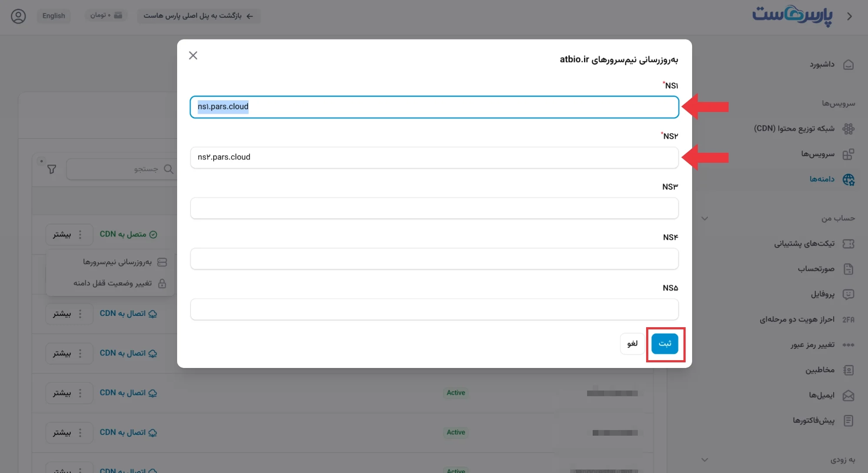Click the profile smiley icon
This screenshot has width=868, height=473.
tap(848, 294)
